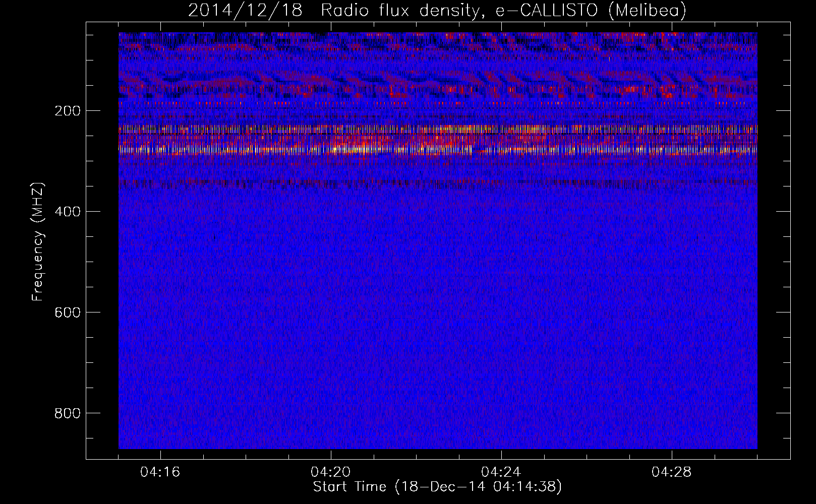Click the 04:28 time axis label

[672, 472]
